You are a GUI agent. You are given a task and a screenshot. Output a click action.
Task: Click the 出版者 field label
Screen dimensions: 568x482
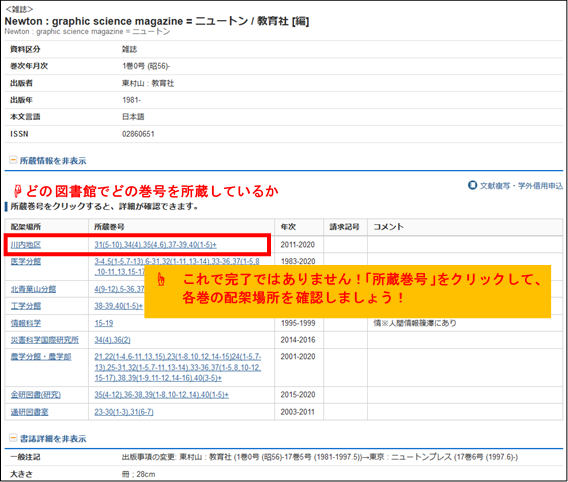click(x=21, y=83)
